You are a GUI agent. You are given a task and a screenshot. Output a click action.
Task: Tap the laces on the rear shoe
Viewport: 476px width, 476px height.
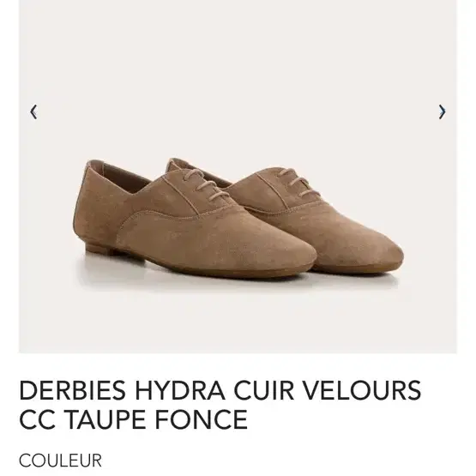pos(299,181)
